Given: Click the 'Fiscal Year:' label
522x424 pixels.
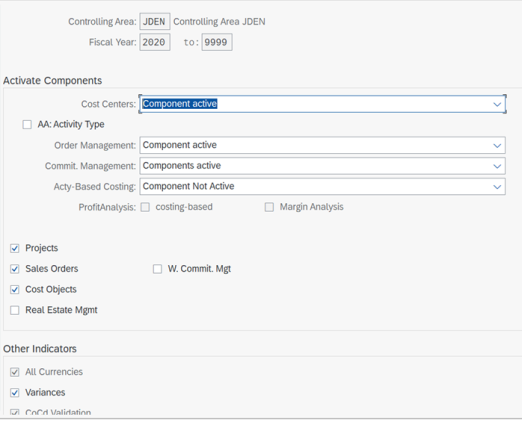Looking at the screenshot, I should click(x=113, y=42).
